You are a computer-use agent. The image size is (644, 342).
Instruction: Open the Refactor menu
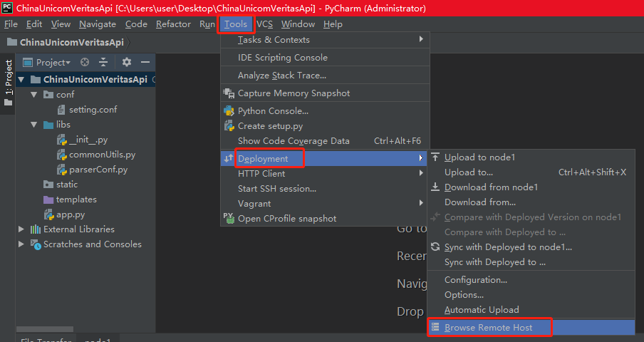(x=173, y=24)
